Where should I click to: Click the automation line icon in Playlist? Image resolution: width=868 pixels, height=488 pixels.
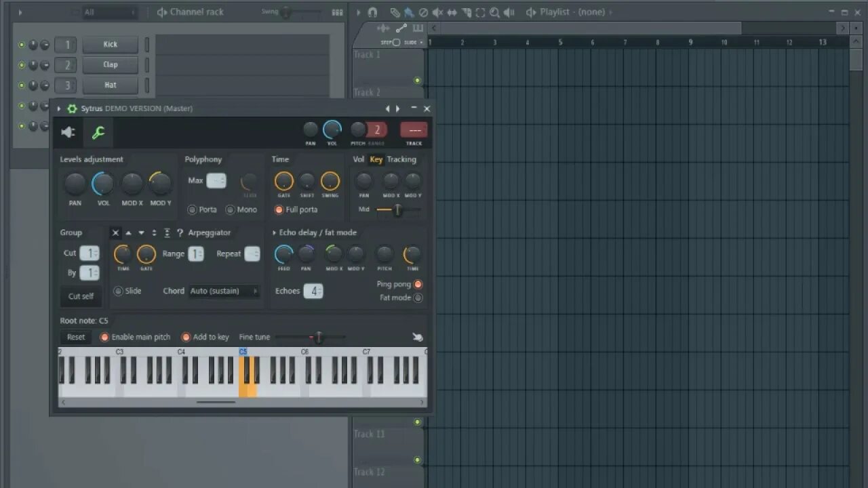point(401,28)
